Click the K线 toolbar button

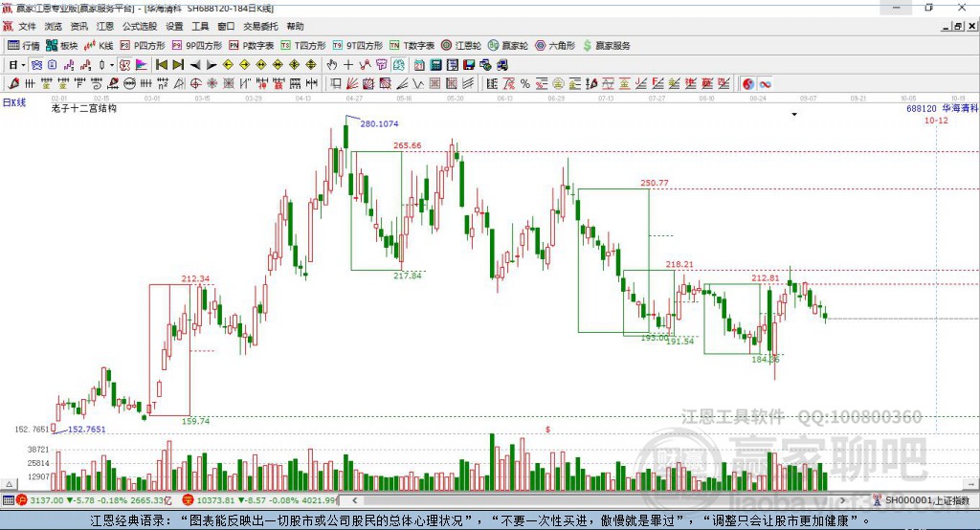99,46
